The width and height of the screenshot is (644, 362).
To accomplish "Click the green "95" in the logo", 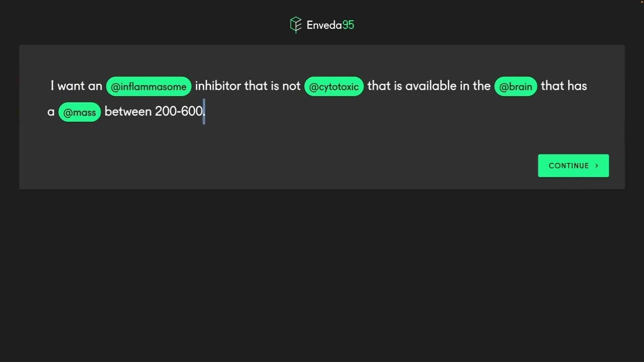I will (x=348, y=25).
